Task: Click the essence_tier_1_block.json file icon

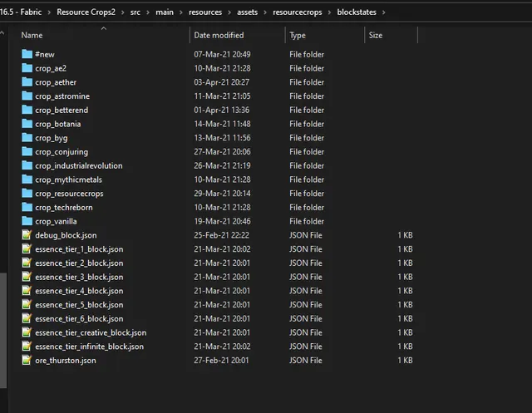Action: point(27,249)
